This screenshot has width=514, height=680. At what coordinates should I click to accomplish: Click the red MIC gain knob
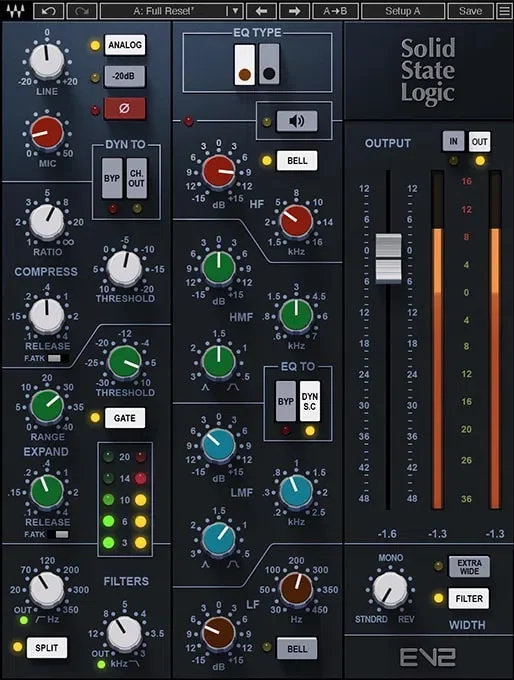click(x=47, y=132)
